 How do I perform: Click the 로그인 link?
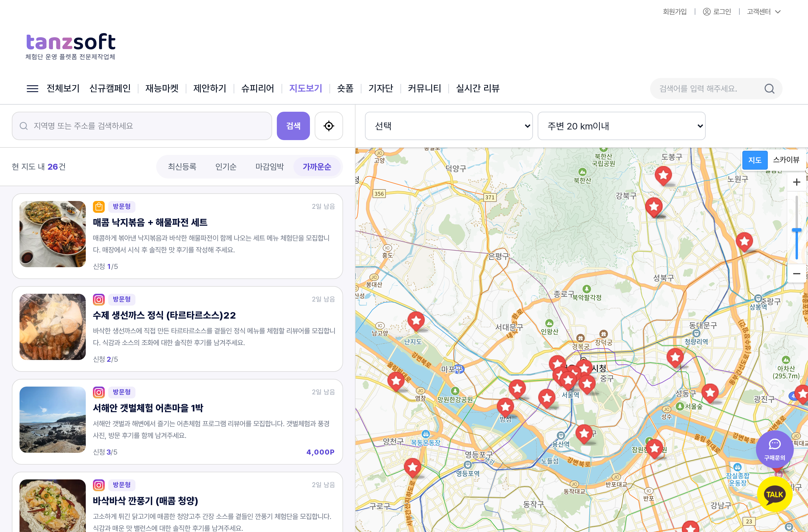[722, 12]
